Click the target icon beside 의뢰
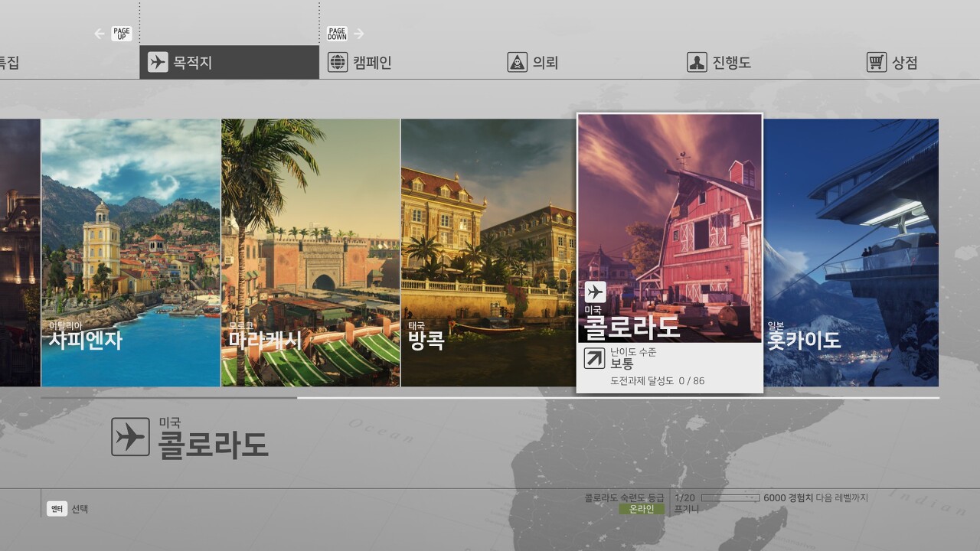The image size is (980, 551). (x=518, y=62)
